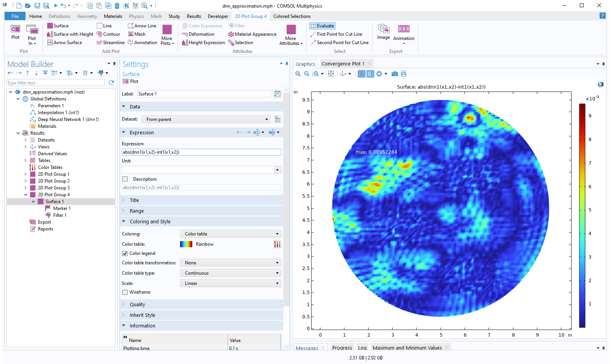The height and width of the screenshot is (364, 611).
Task: Enable the Description checkbox
Action: tap(125, 179)
